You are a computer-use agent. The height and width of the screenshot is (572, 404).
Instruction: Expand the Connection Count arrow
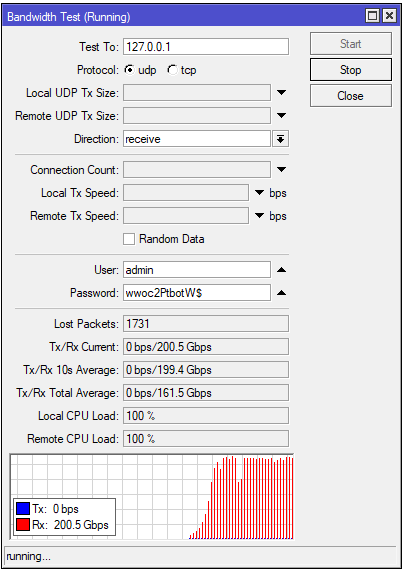tap(281, 170)
